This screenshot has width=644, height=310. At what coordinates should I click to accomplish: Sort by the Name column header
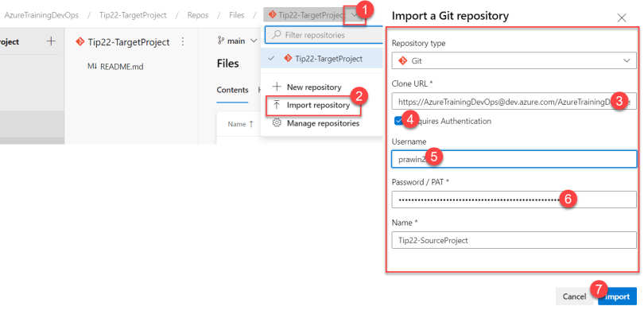point(241,124)
